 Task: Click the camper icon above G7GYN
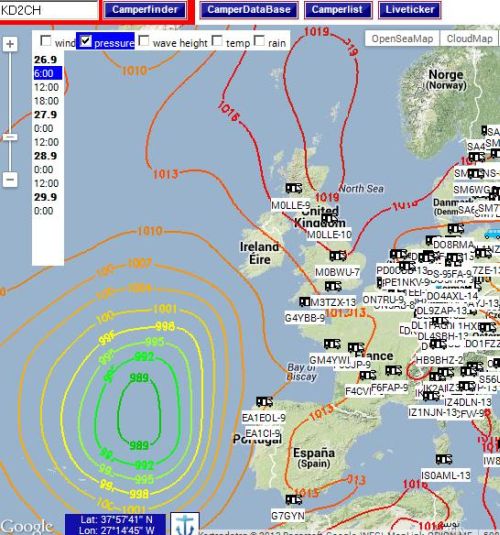click(x=294, y=500)
